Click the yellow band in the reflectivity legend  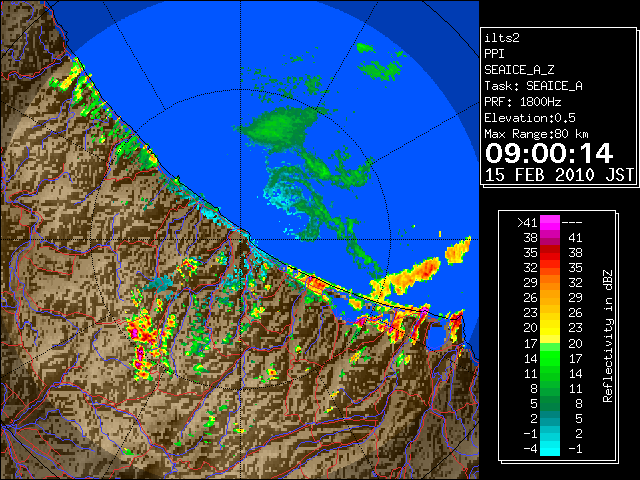click(549, 328)
